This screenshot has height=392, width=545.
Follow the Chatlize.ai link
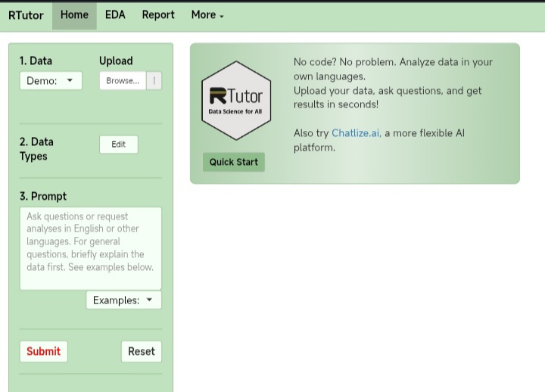(x=357, y=133)
